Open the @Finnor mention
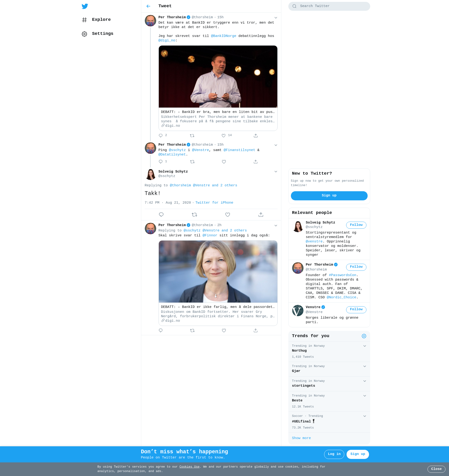The image size is (449, 476). point(210,235)
